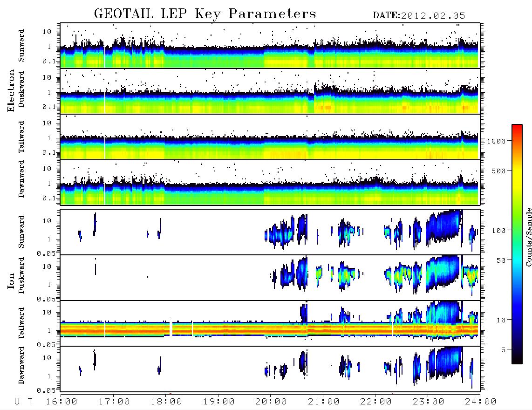
Task: Click the "Duskward" label of the Ion group
Action: (x=21, y=275)
